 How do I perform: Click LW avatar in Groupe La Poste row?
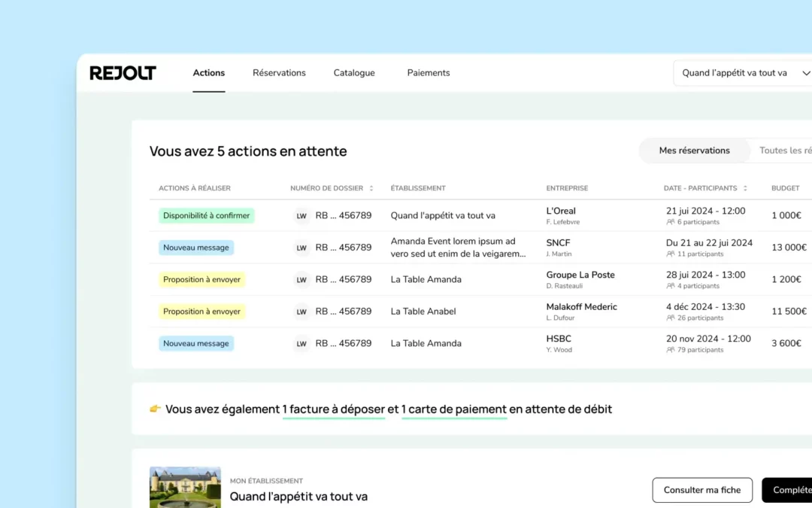[301, 280]
